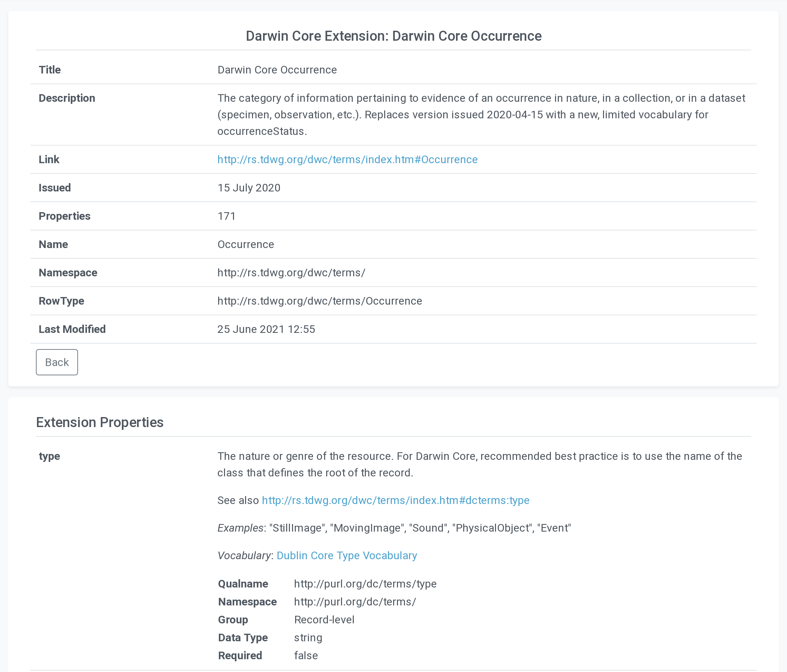787x672 pixels.
Task: Open the Dublin Core Type Vocabulary link
Action: 347,555
